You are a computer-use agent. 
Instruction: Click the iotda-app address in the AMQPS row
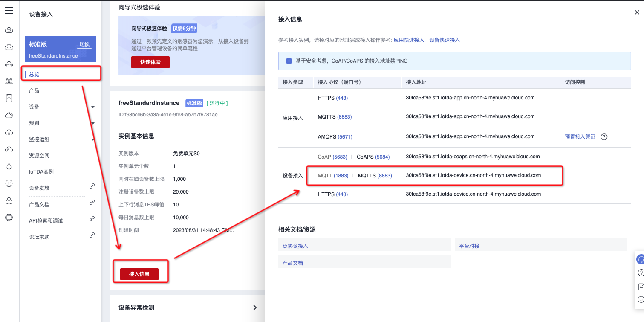tap(471, 137)
